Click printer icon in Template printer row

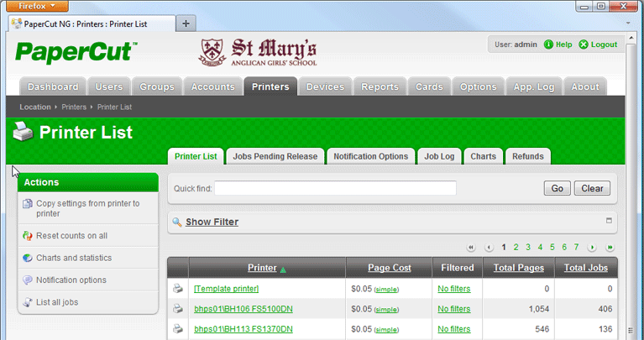178,289
